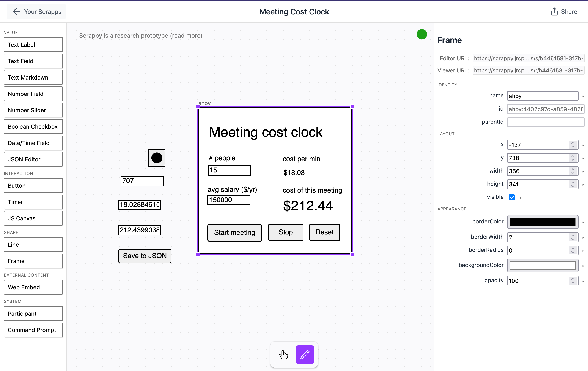
Task: Open the read more link
Action: (x=186, y=36)
